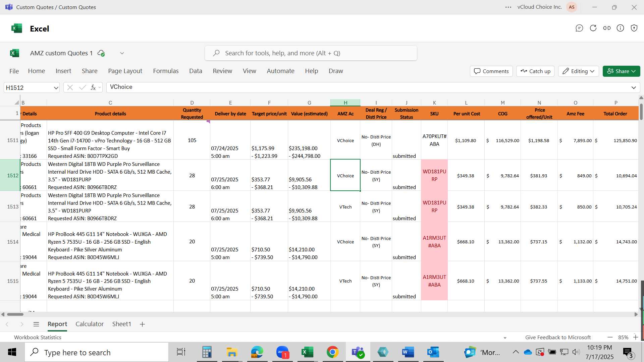
Task: Expand the formula bar chevron
Action: point(634,87)
